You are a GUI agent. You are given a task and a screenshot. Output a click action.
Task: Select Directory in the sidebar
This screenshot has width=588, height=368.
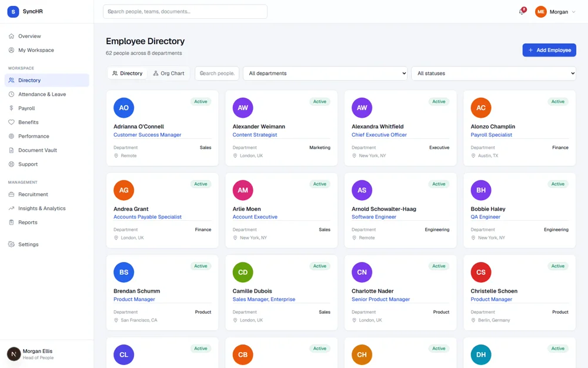[x=47, y=80]
